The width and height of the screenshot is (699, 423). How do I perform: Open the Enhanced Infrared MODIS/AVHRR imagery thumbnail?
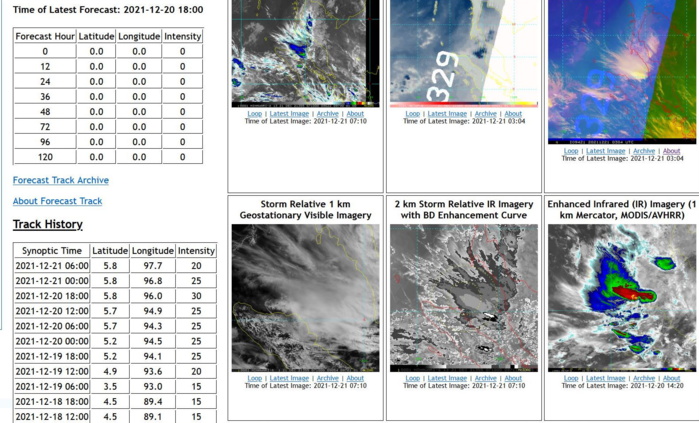621,297
